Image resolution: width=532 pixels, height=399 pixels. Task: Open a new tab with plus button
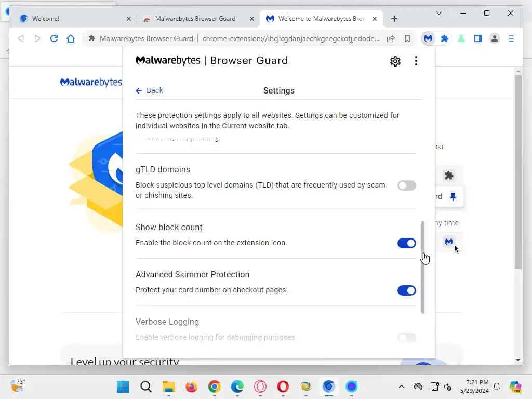[x=394, y=19]
